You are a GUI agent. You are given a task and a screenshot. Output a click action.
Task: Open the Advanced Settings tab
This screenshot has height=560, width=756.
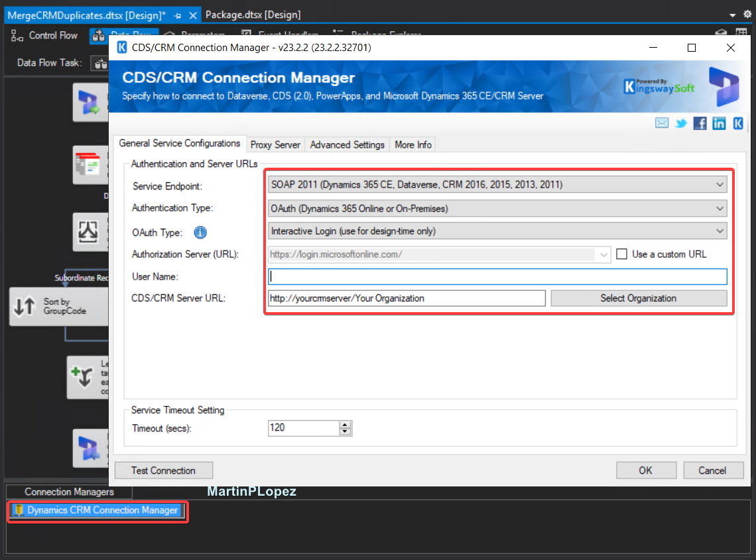[x=347, y=144]
